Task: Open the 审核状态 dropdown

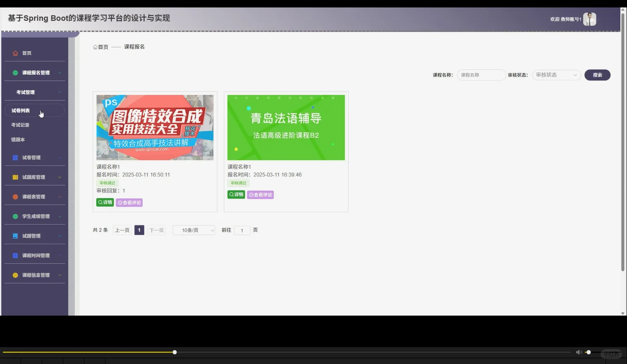Action: point(556,75)
